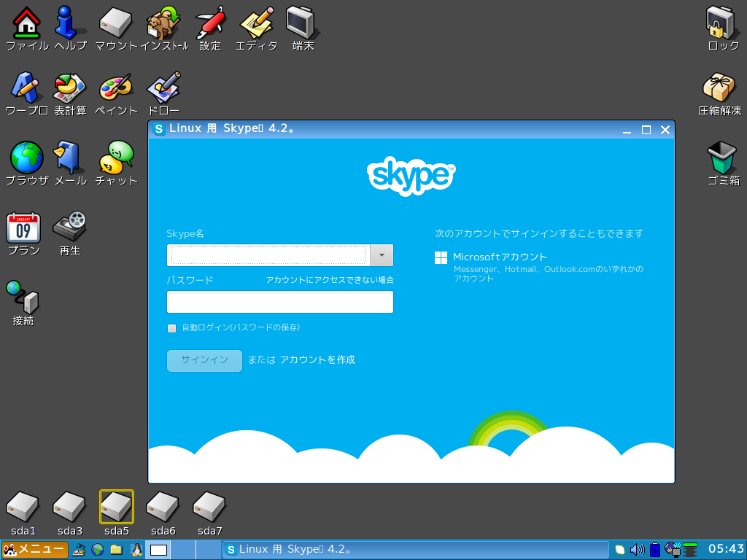Open the メニュー start button in taskbar
This screenshot has height=560, width=747.
point(35,550)
